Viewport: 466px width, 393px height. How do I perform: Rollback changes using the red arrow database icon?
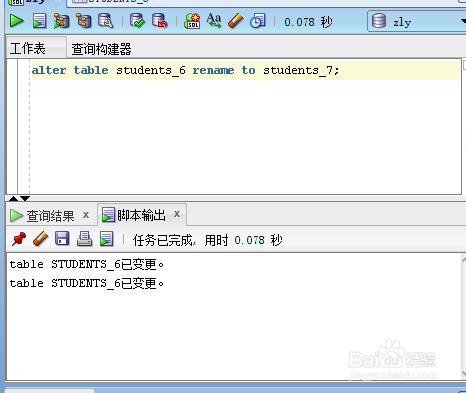click(x=160, y=21)
